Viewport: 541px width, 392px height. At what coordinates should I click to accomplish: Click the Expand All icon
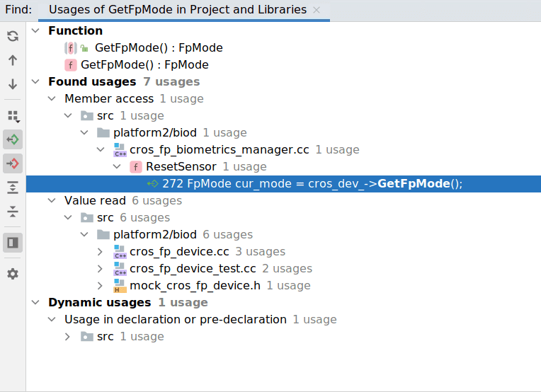(x=13, y=188)
